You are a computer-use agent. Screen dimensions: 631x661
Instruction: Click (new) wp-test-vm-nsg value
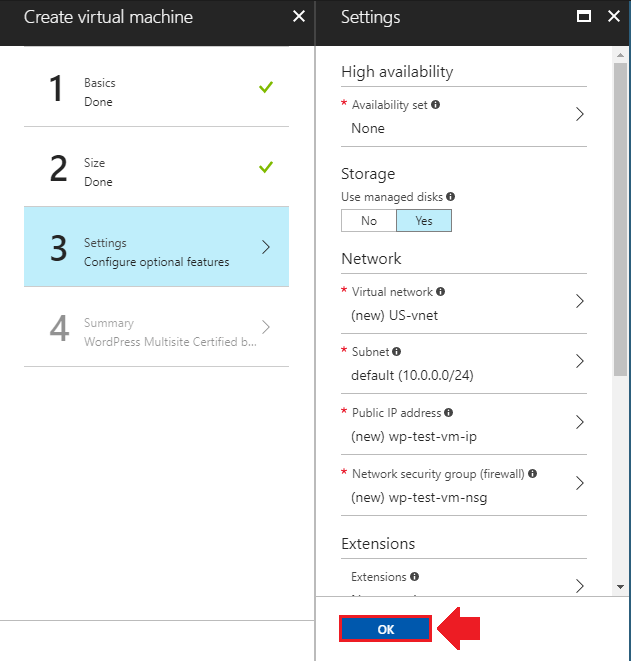[x=419, y=497]
